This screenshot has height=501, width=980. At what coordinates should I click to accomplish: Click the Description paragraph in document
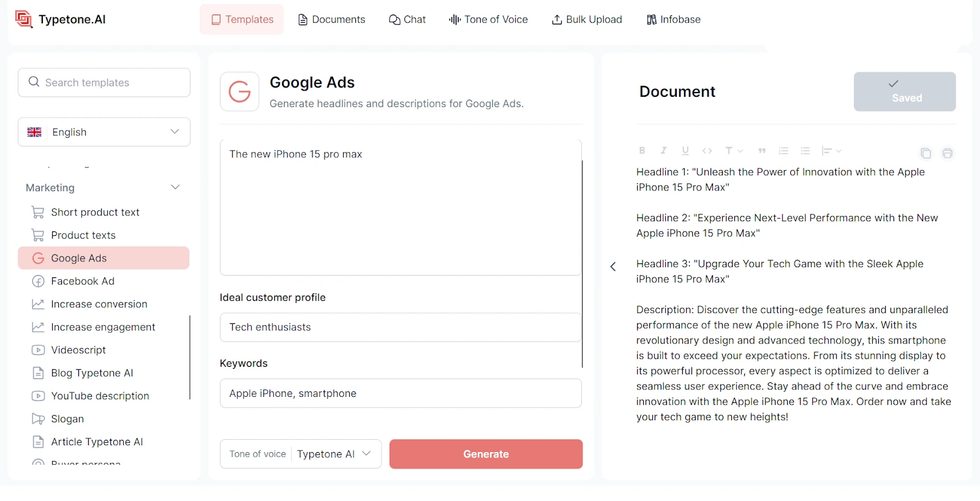(794, 363)
